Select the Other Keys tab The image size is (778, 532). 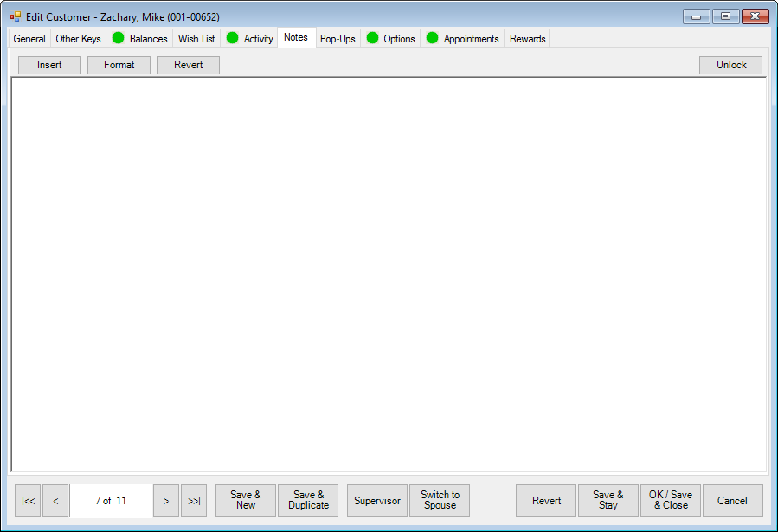78,39
